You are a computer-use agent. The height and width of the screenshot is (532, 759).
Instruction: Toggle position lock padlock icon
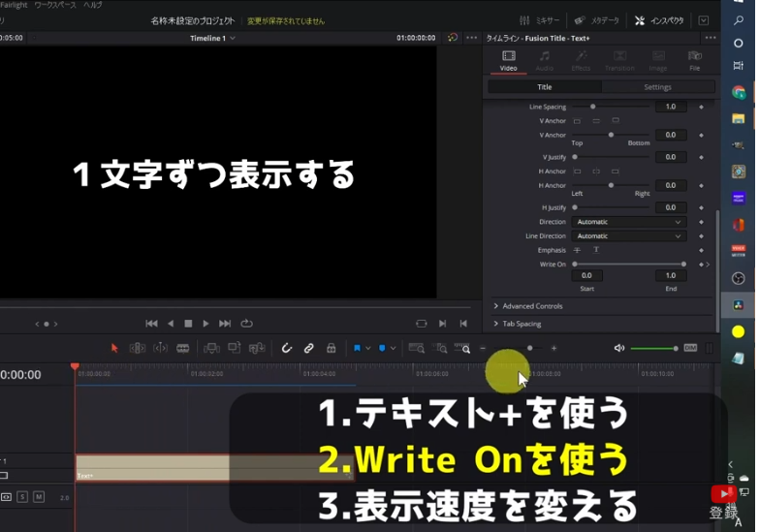331,348
